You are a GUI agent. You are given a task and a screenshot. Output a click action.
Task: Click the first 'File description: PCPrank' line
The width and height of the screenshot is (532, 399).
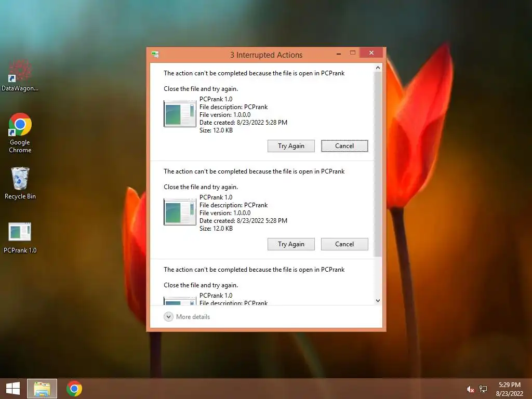(x=233, y=107)
